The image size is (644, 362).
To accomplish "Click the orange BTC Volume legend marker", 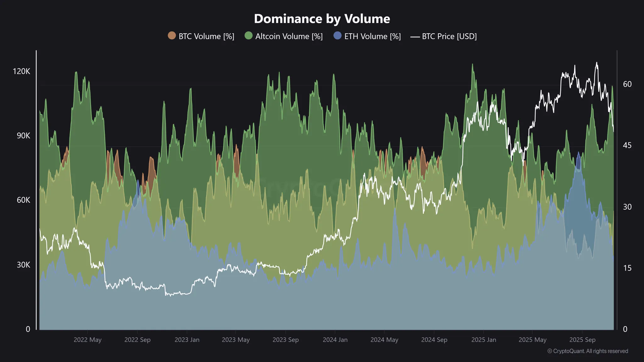I will click(171, 36).
